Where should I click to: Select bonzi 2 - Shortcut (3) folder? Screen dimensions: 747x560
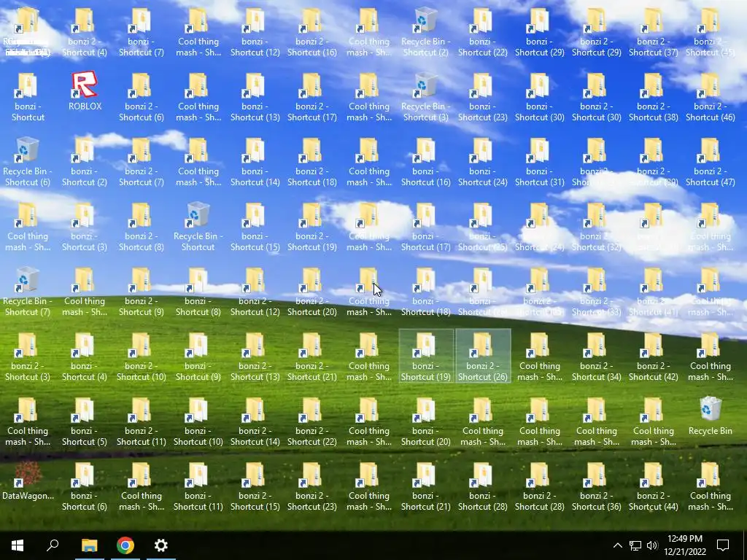click(x=28, y=356)
